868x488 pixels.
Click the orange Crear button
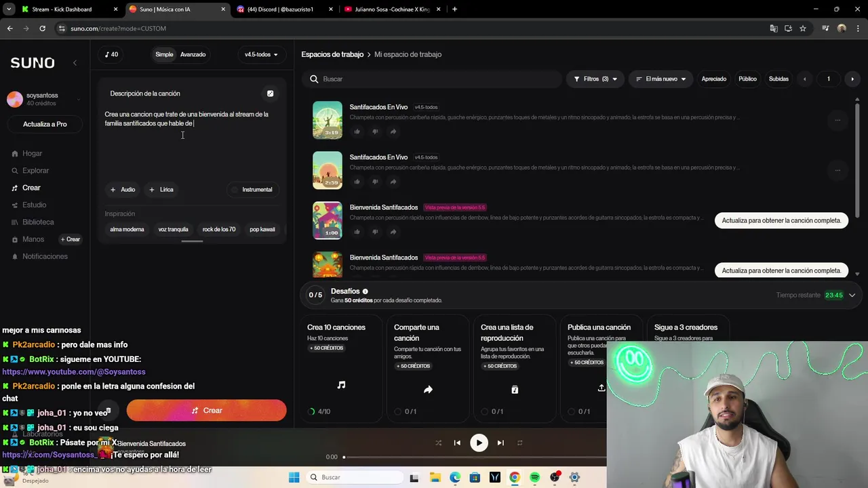click(206, 410)
